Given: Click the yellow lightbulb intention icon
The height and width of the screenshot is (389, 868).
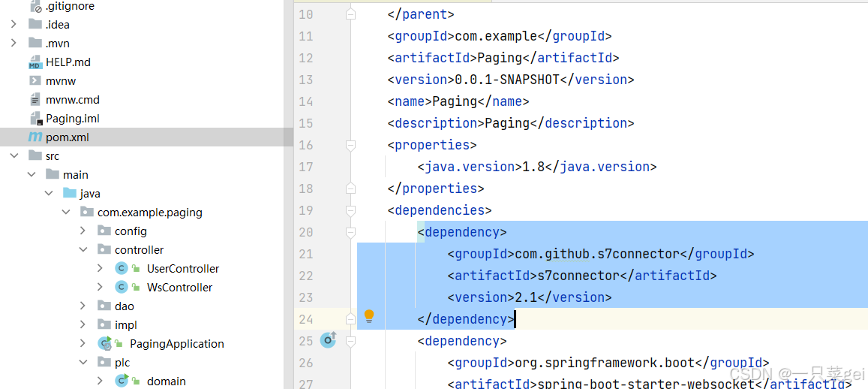Looking at the screenshot, I should click(x=369, y=317).
